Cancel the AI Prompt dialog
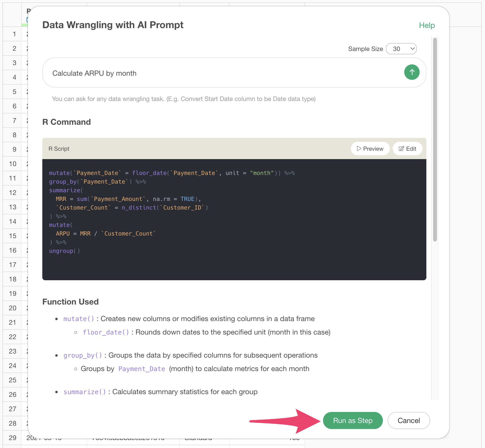This screenshot has width=485, height=448. pyautogui.click(x=408, y=420)
